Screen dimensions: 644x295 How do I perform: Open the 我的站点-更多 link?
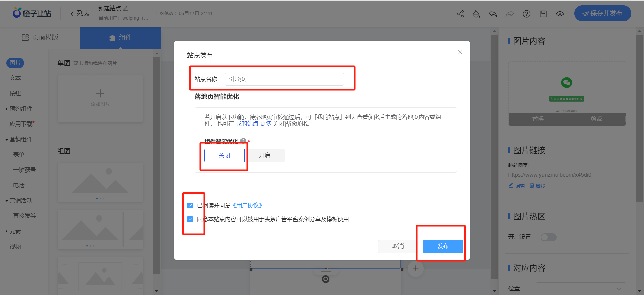253,124
